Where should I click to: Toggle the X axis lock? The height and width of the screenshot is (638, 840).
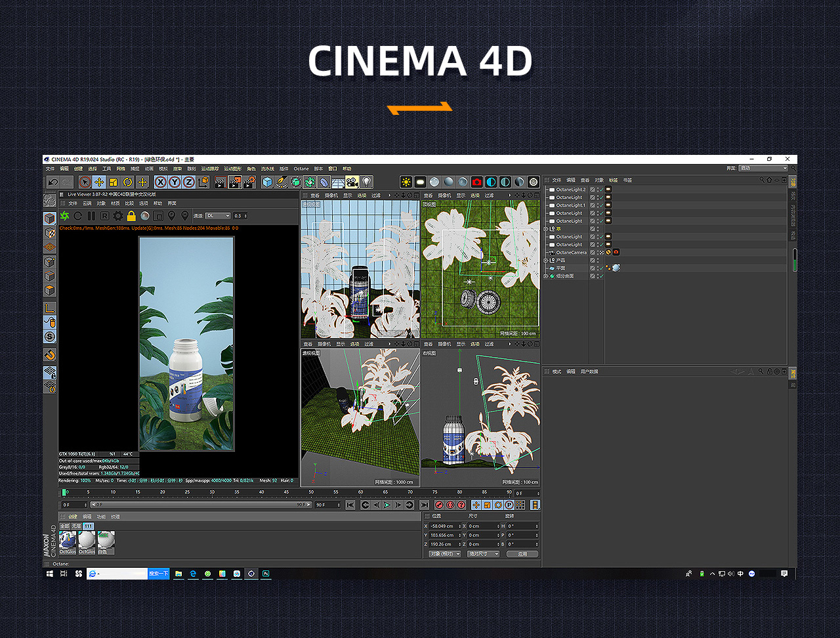coord(159,182)
